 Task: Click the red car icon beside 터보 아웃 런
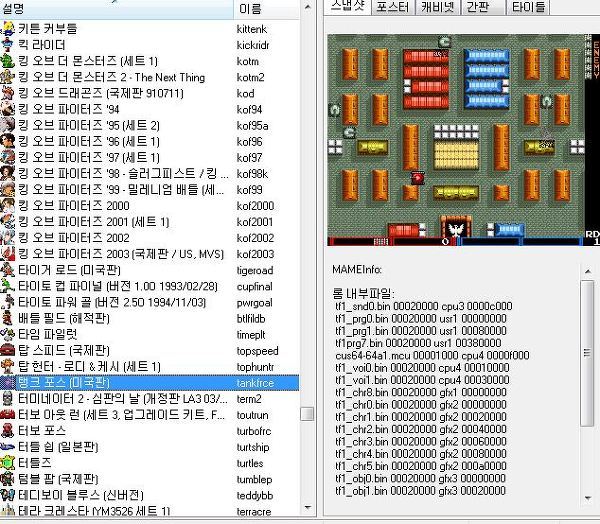point(8,415)
